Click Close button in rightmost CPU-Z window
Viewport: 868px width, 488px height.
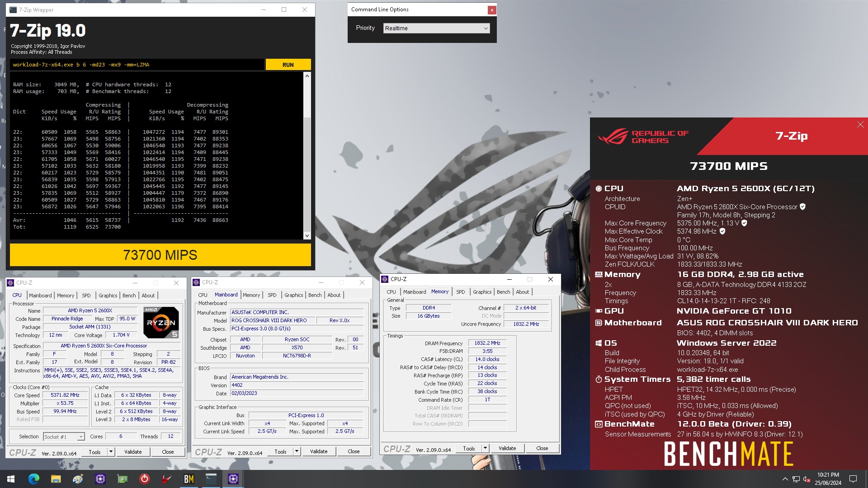point(542,449)
